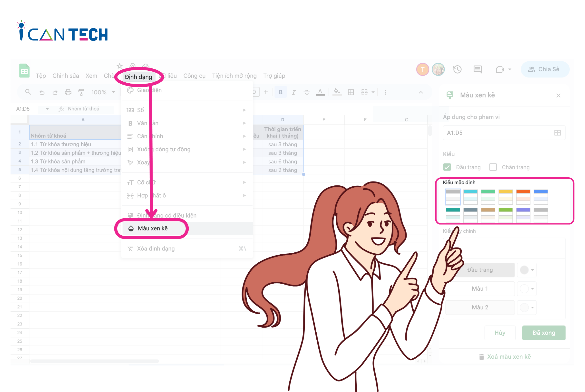This screenshot has height=392, width=585.
Task: Select column E header
Action: pyautogui.click(x=324, y=120)
